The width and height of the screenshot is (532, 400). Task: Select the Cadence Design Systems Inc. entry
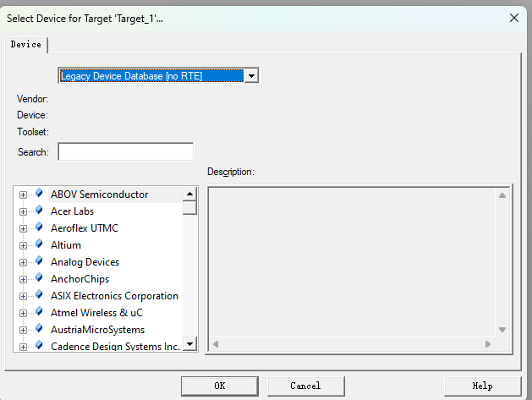coord(115,347)
